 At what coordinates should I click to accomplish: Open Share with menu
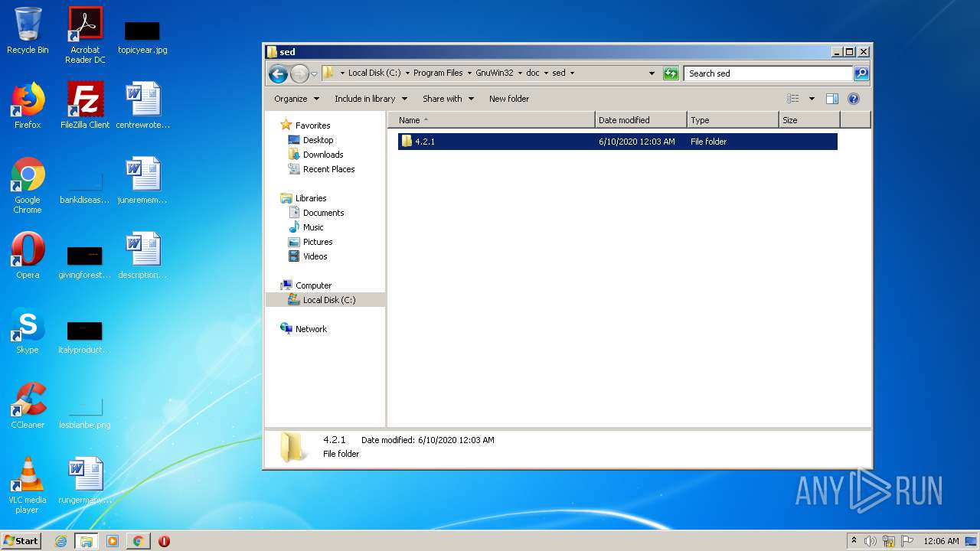point(448,99)
